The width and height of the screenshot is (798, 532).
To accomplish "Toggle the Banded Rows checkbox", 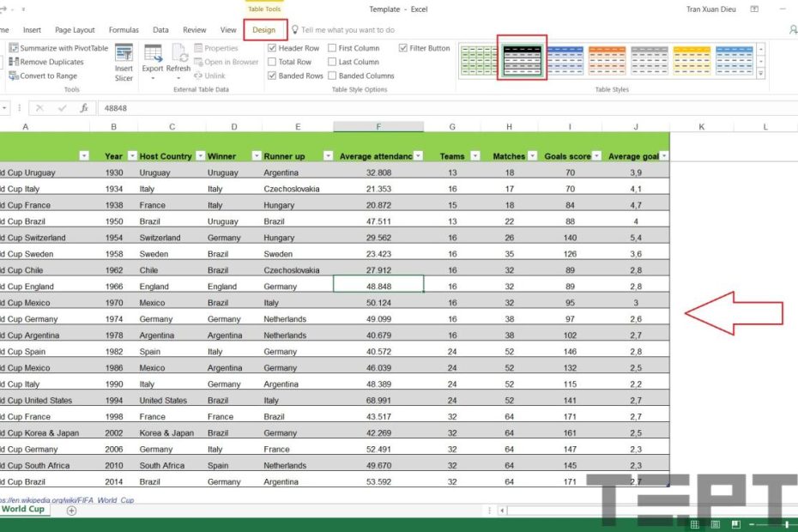I will tap(272, 76).
